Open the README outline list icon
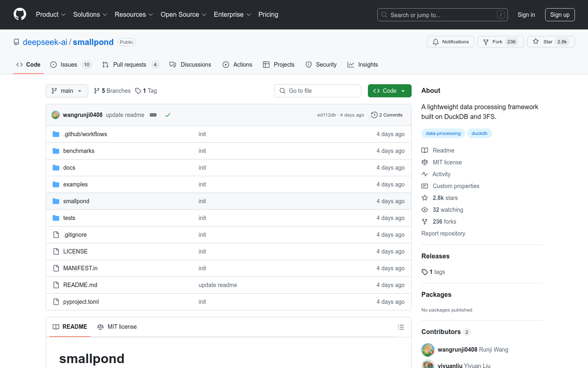 point(401,327)
